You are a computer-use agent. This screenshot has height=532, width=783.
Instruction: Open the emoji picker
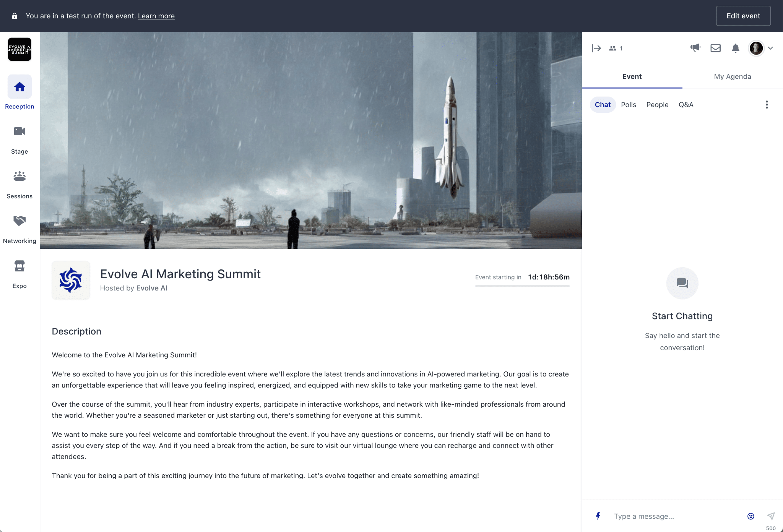pyautogui.click(x=751, y=516)
